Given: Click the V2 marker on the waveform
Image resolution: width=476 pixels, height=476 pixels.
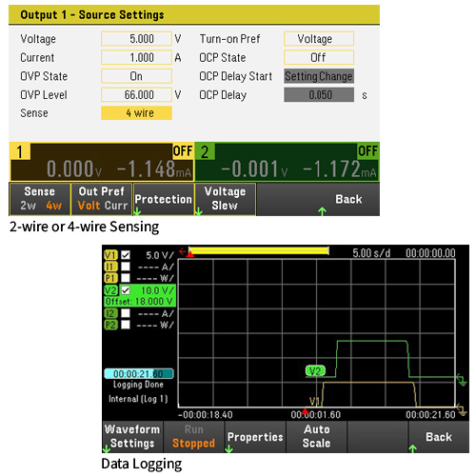Looking at the screenshot, I should (x=315, y=371).
